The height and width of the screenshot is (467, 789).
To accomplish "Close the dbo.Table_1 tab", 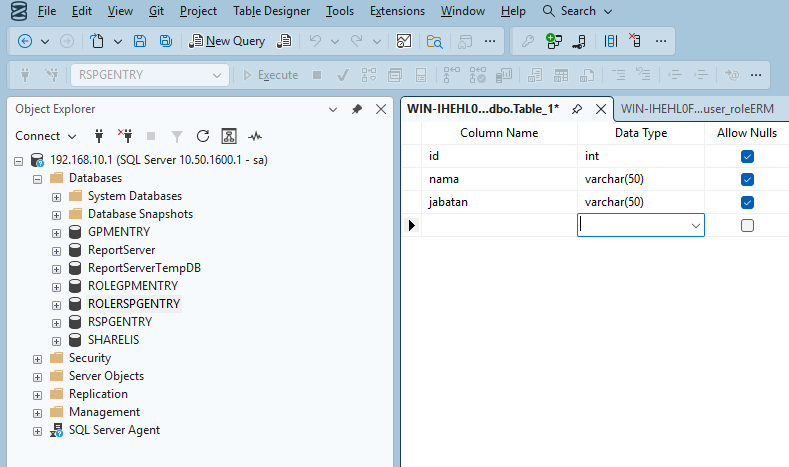I will pos(601,109).
